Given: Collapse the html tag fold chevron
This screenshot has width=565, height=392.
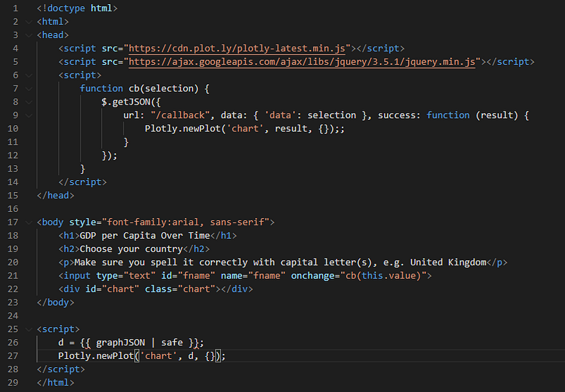Looking at the screenshot, I should pyautogui.click(x=29, y=22).
